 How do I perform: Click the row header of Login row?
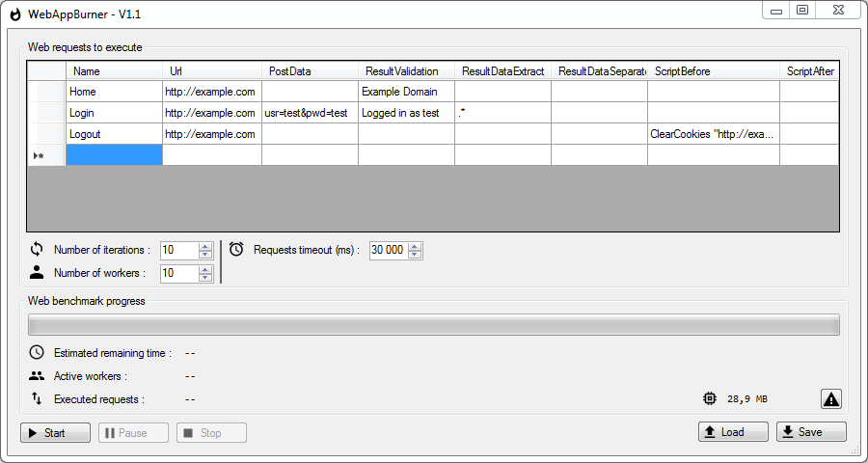point(46,113)
